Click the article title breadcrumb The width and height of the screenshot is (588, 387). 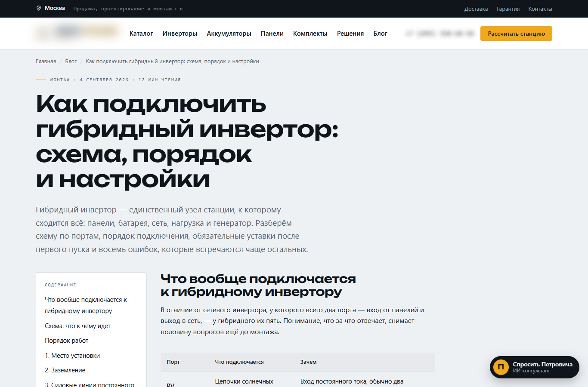tap(172, 61)
